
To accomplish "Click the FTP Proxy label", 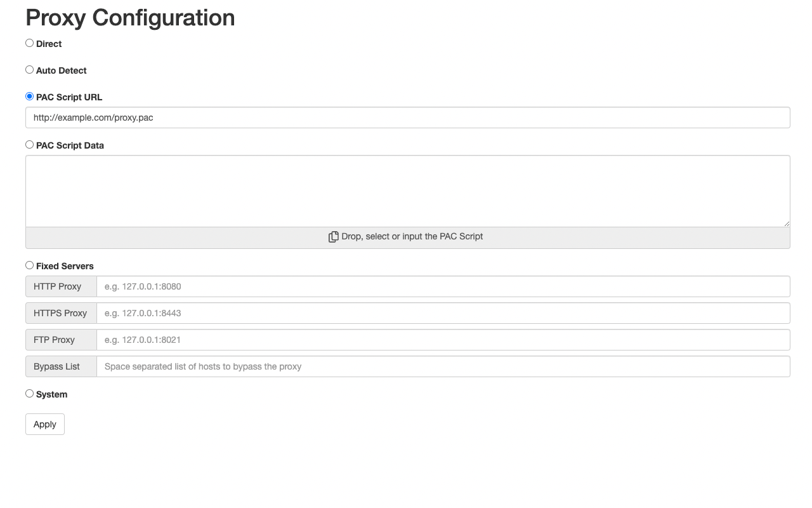I will (x=61, y=340).
